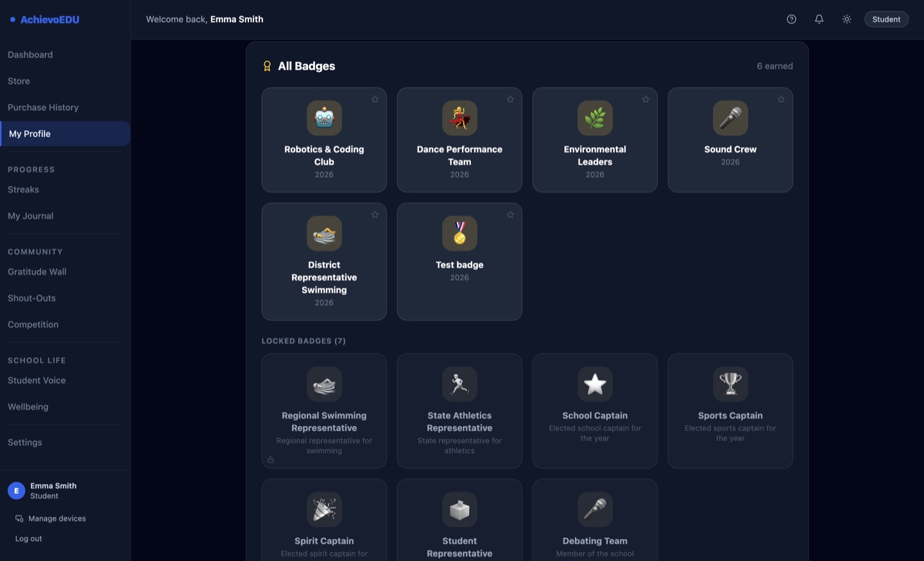924x561 pixels.
Task: Click the '6 earned' count text
Action: click(774, 66)
